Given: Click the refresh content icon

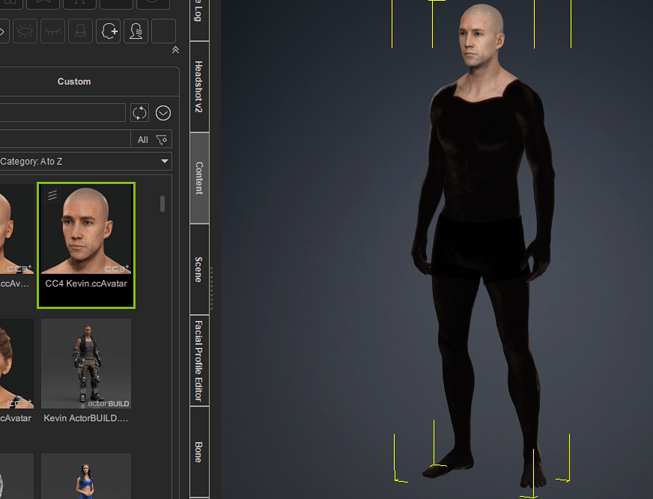Looking at the screenshot, I should pos(140,113).
